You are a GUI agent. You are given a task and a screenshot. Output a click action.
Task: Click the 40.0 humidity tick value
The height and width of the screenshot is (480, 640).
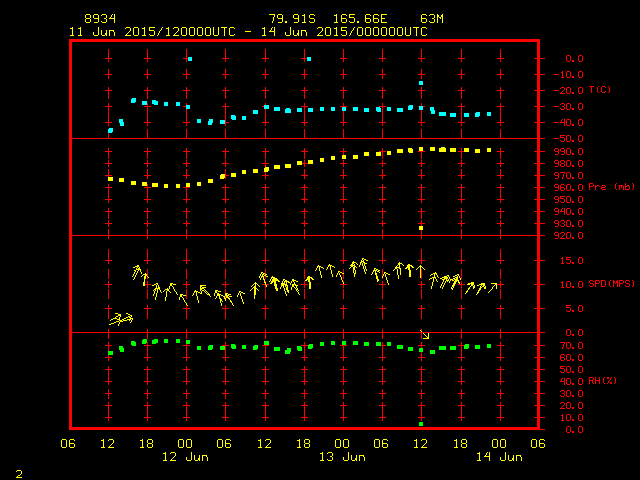(x=571, y=382)
